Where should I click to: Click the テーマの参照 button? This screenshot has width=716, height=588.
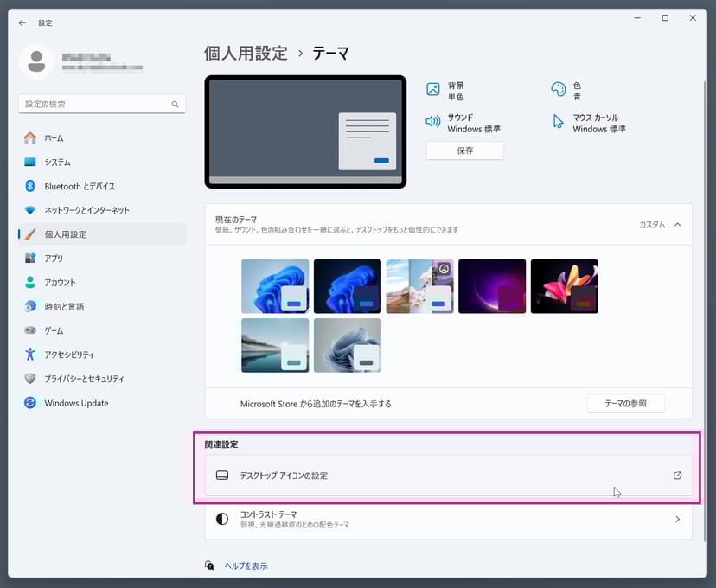click(x=626, y=403)
